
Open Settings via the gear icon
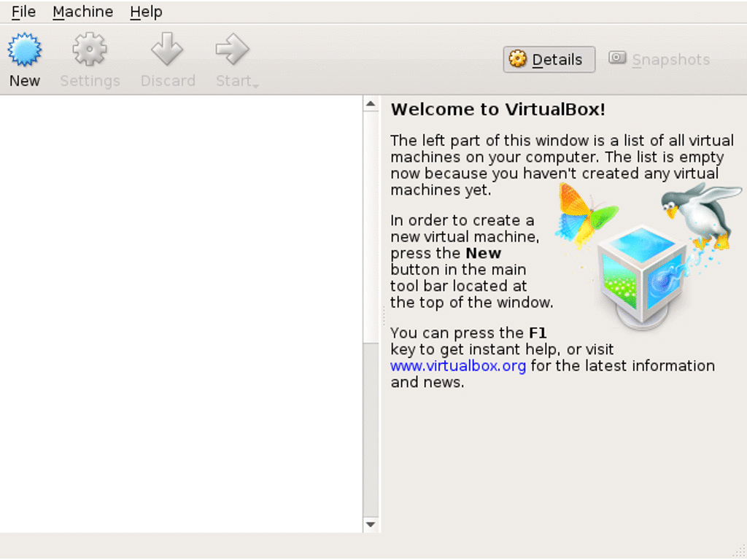coord(90,49)
